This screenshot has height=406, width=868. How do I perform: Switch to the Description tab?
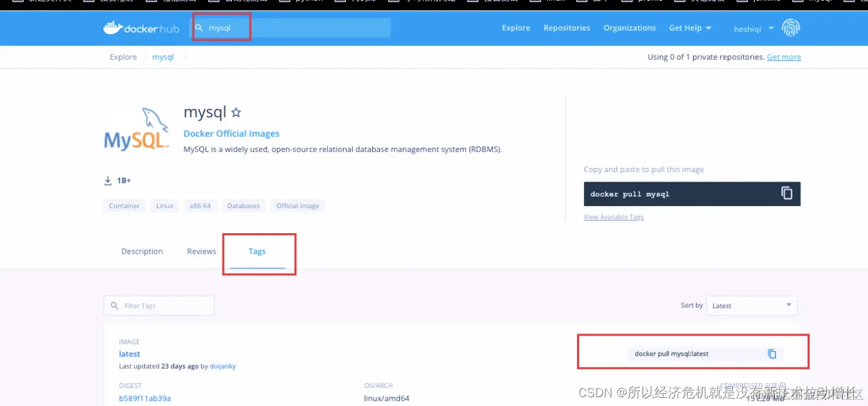point(142,251)
